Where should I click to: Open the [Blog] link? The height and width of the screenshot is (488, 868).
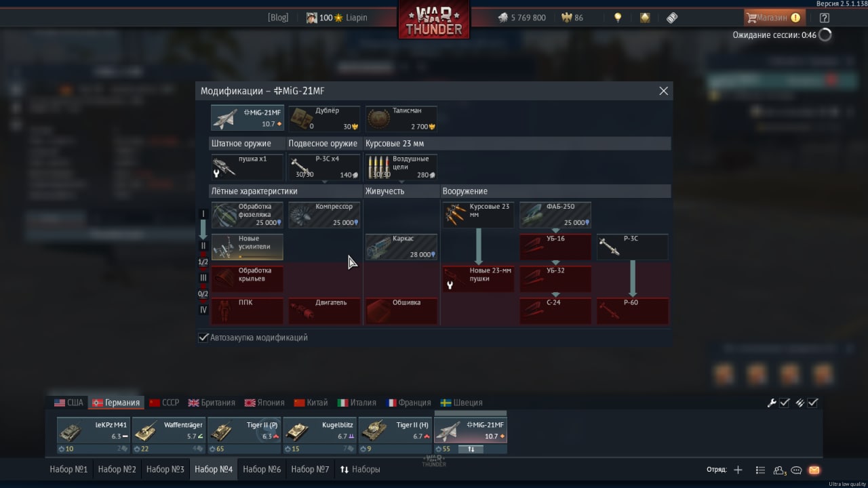coord(278,18)
